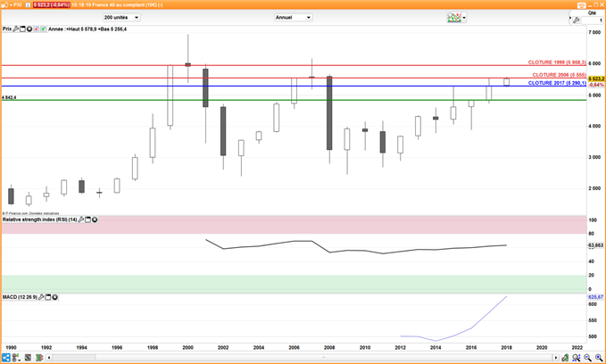Click the MACD (12 26 9) label
This screenshot has width=606, height=364.
click(20, 297)
